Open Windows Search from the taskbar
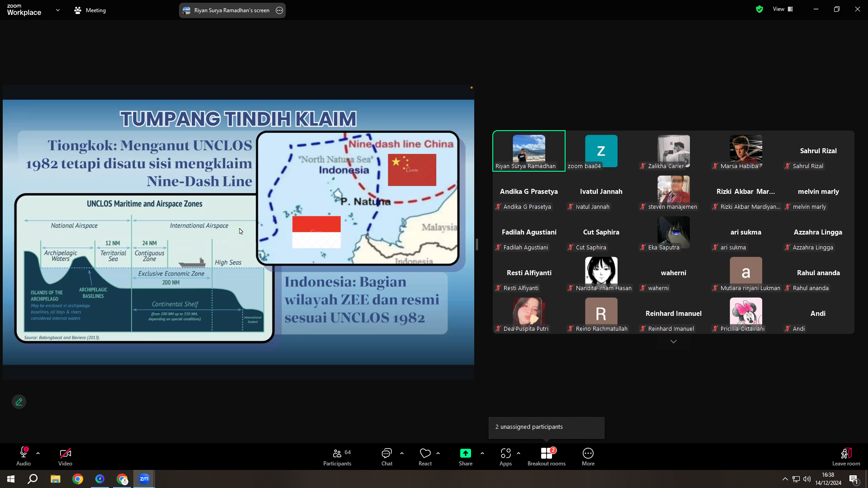Screen dimensions: 868x488 [33, 479]
